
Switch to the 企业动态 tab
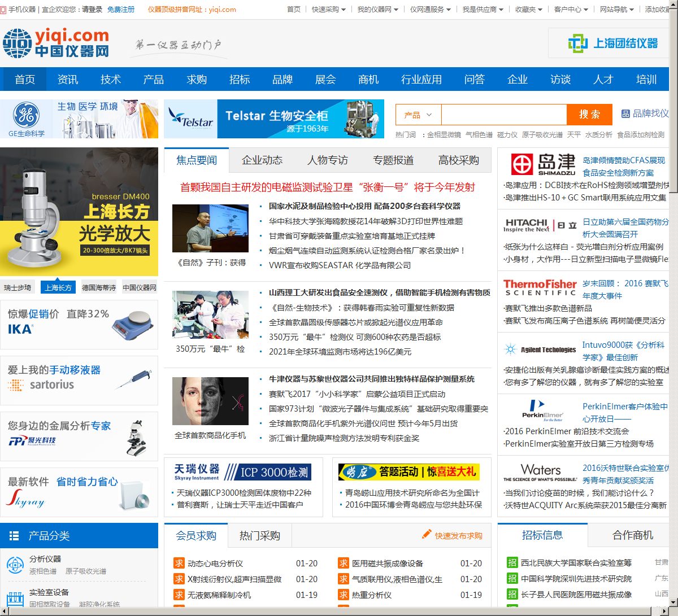click(262, 160)
